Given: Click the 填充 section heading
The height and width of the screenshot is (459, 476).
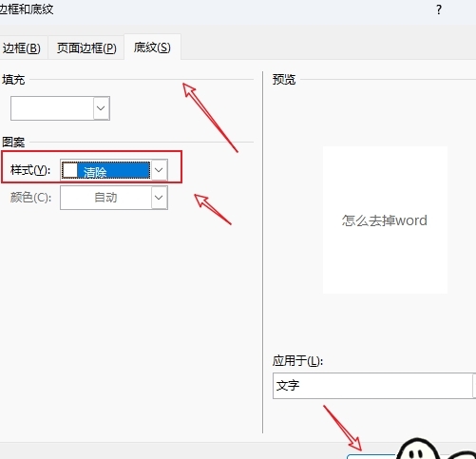Looking at the screenshot, I should (x=13, y=80).
